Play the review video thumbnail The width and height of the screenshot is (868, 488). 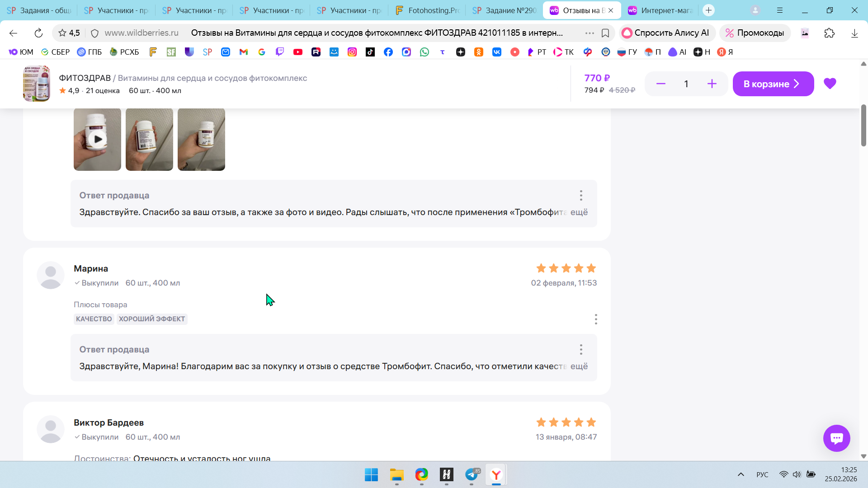(x=98, y=139)
